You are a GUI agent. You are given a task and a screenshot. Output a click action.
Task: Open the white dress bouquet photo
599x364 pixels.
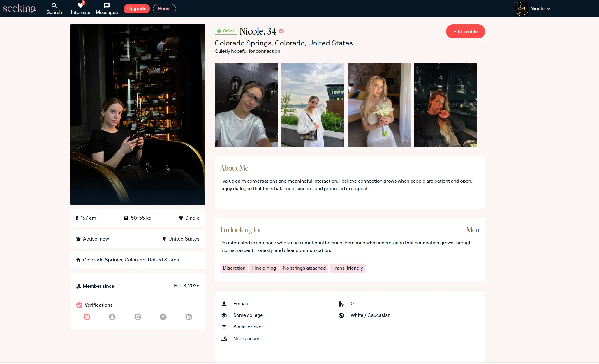pos(379,105)
